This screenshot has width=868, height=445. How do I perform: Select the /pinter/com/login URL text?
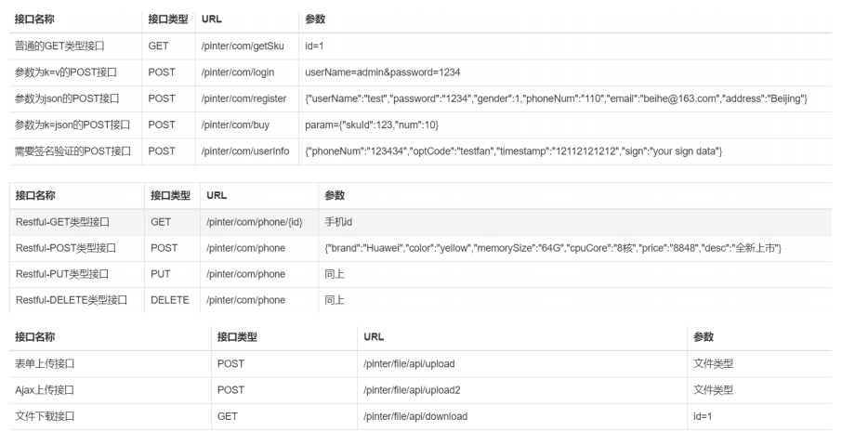[237, 72]
